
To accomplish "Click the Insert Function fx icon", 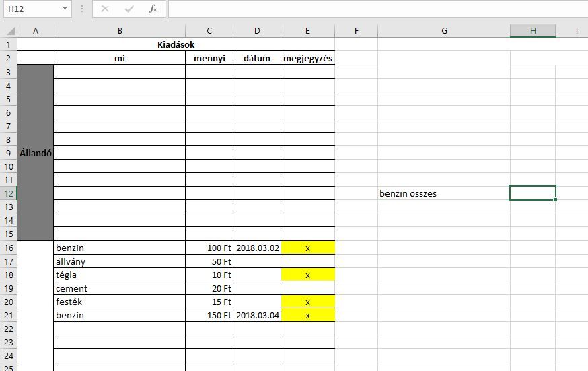I will [x=153, y=9].
